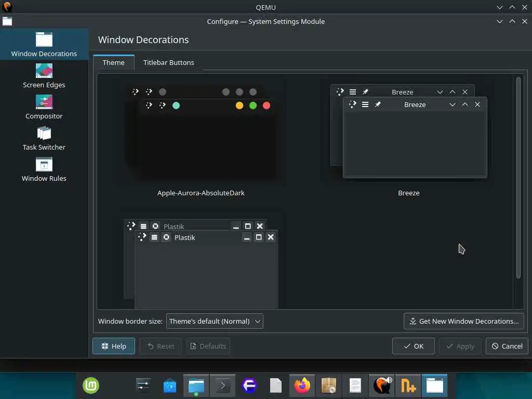Open the purple F circular taskbar icon
The height and width of the screenshot is (399, 532).
[x=249, y=385]
